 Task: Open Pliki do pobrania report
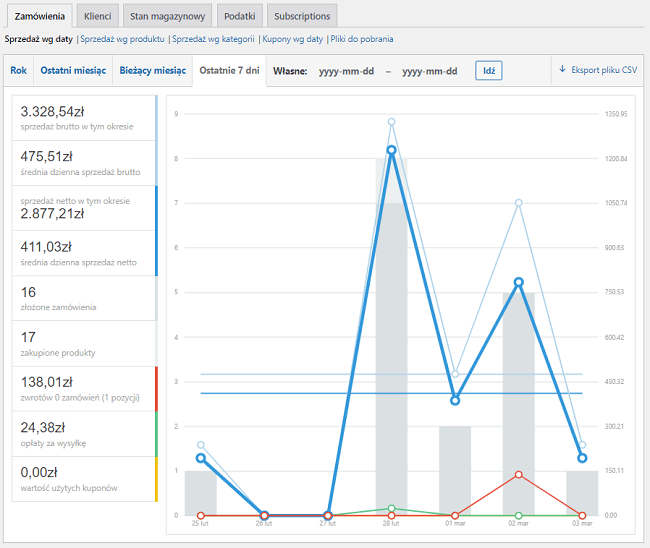tap(362, 39)
